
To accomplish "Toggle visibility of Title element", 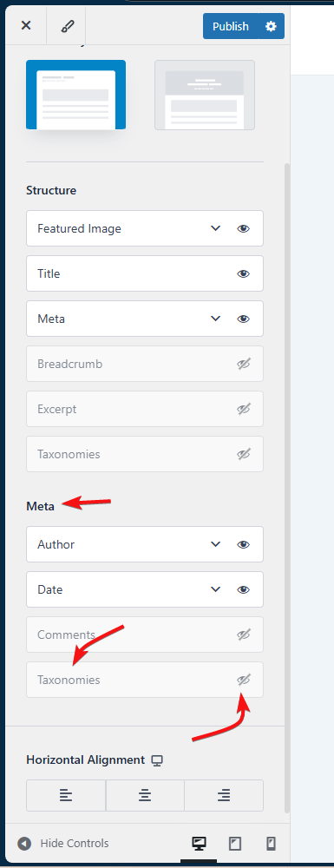I will pyautogui.click(x=243, y=273).
